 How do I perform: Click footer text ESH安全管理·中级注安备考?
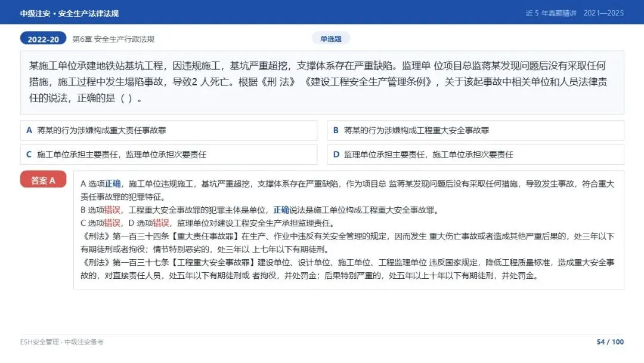pos(61,342)
